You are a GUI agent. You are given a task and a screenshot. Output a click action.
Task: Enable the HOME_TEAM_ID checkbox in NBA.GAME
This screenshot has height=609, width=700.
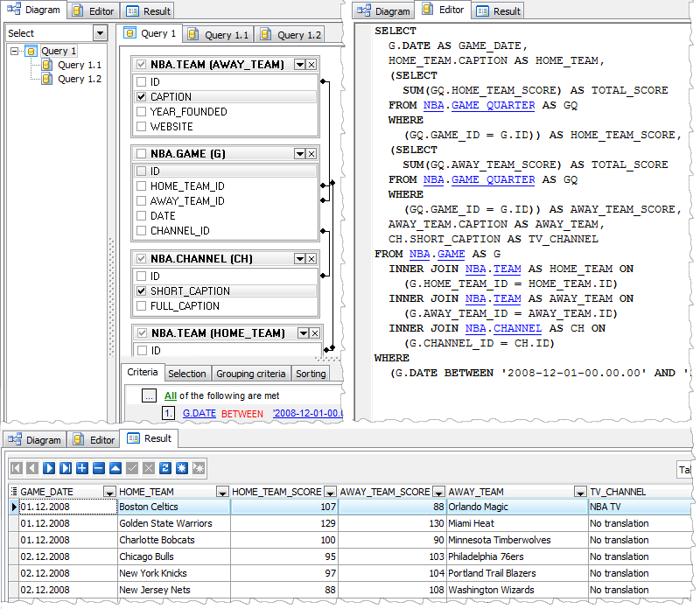tap(142, 186)
